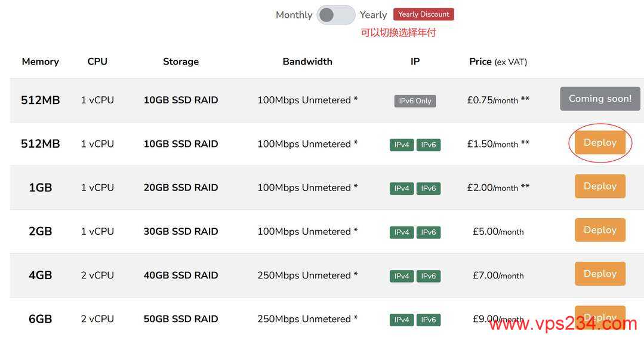The image size is (644, 337).
Task: Click the IPv6 badge in the 1GB row
Action: pos(429,188)
